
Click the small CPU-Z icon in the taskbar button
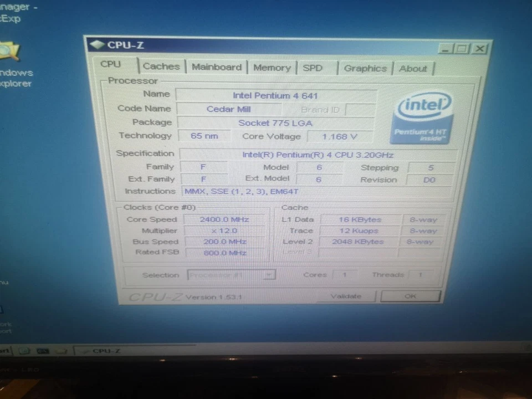[x=84, y=351]
